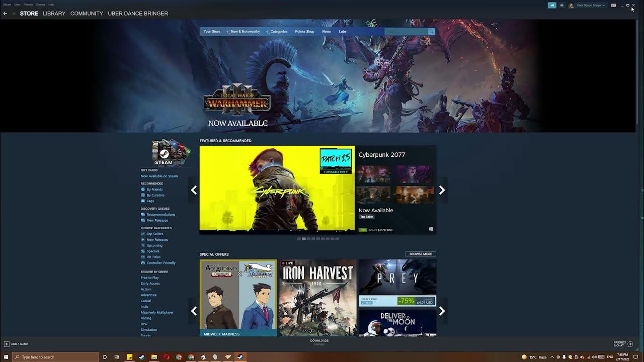
Task: Open the Deliver Us The Moon capsule
Action: click(x=397, y=323)
